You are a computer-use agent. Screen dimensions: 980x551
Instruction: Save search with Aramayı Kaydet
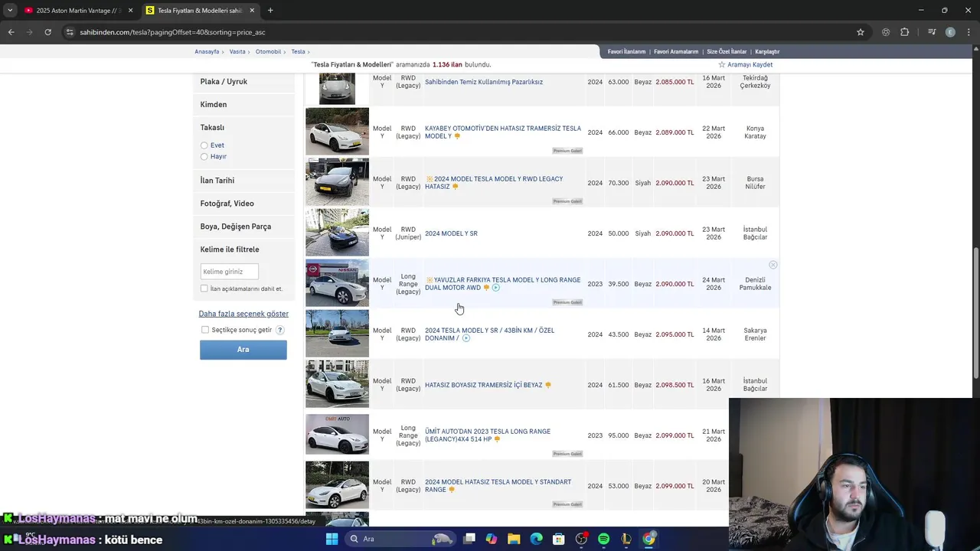coord(745,65)
